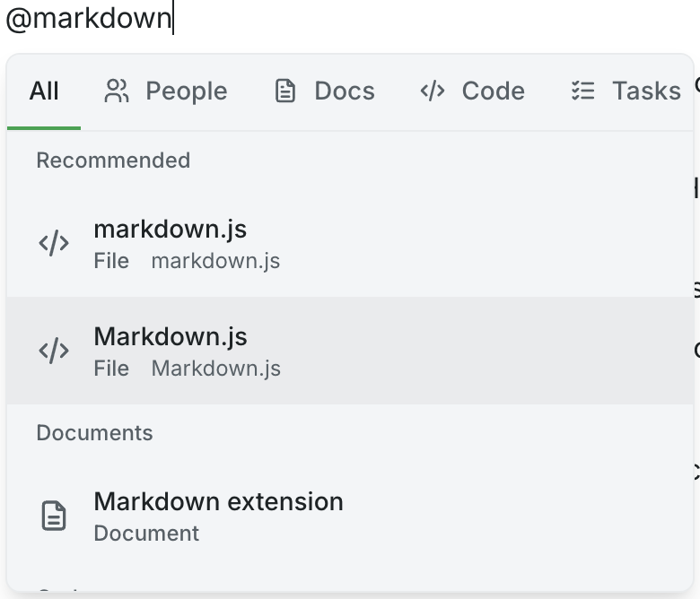Switch to the All tab
This screenshot has height=599, width=700.
point(44,91)
